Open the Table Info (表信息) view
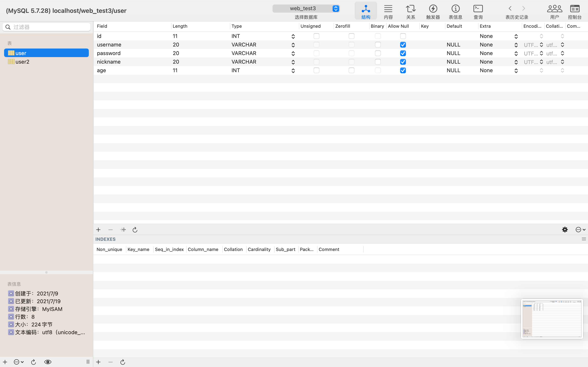 click(455, 11)
